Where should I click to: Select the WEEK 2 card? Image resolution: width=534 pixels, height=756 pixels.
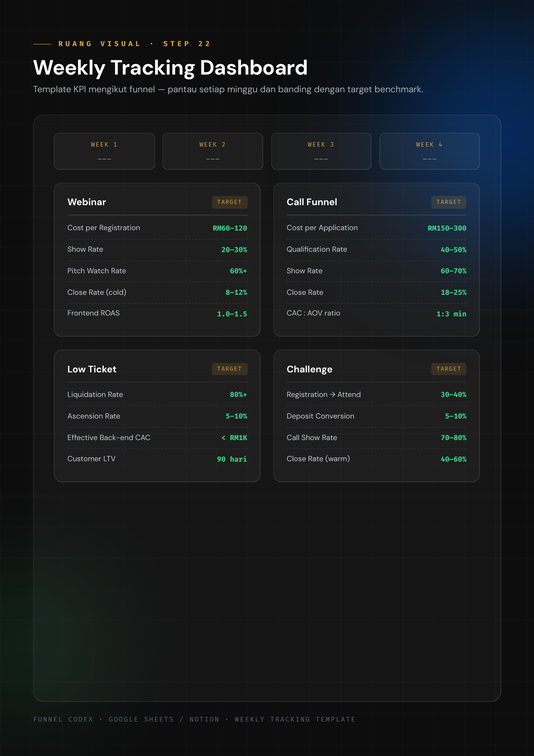coord(213,151)
